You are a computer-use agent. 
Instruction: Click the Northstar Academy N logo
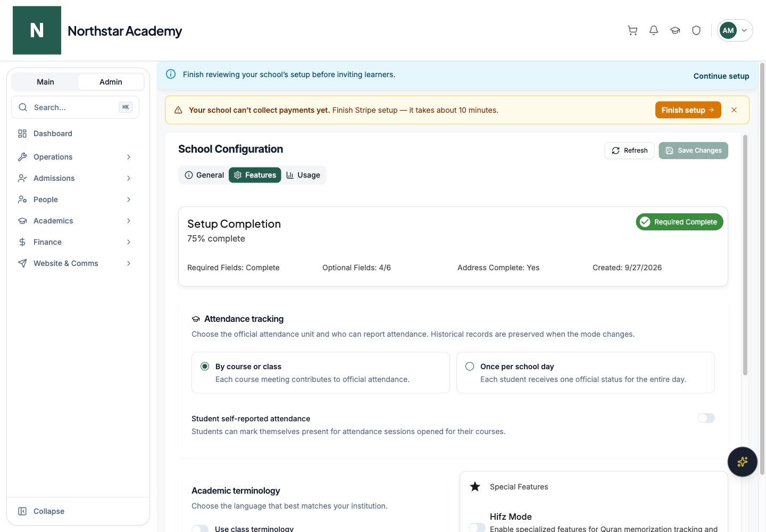tap(37, 30)
